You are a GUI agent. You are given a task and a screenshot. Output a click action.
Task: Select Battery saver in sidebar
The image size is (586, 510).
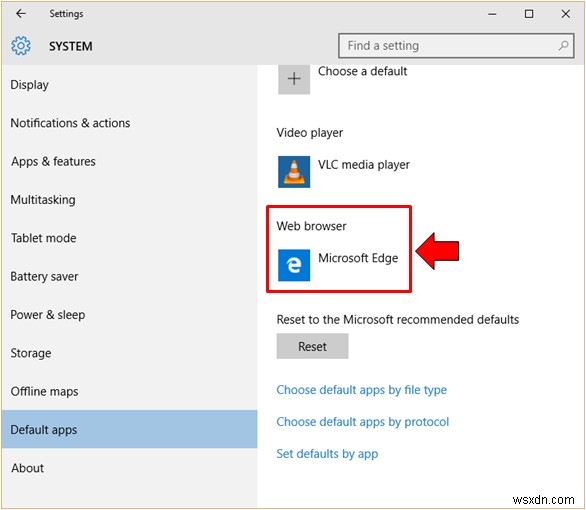pyautogui.click(x=129, y=276)
